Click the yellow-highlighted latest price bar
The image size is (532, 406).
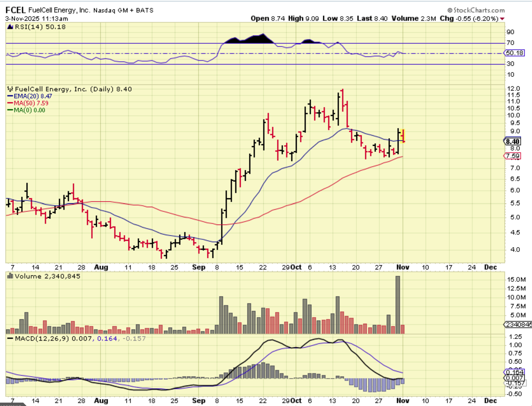(403, 136)
